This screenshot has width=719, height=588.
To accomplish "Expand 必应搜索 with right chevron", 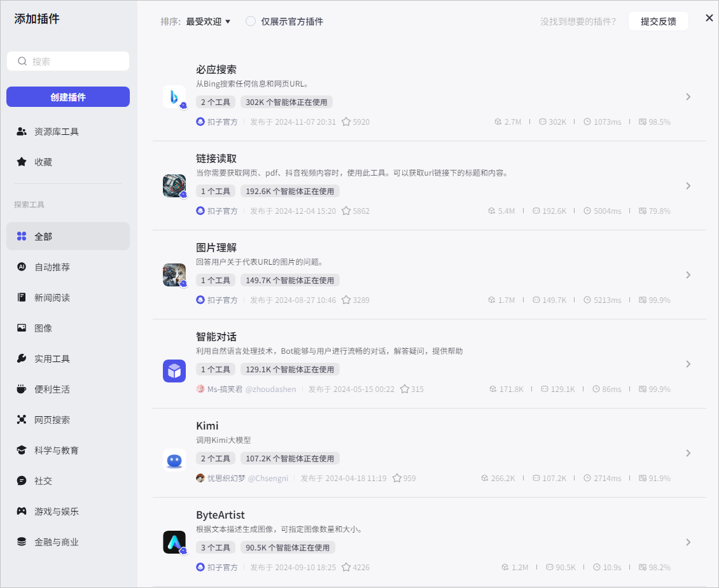I will click(688, 97).
